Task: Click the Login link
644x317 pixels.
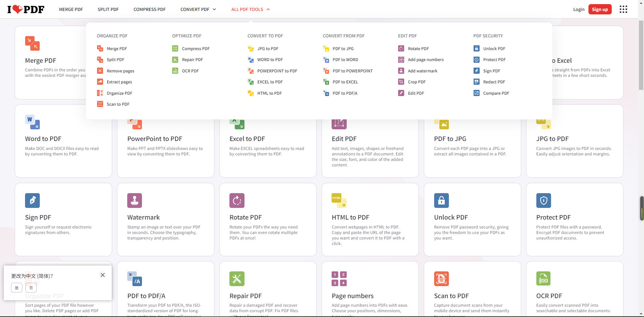Action: click(x=579, y=9)
